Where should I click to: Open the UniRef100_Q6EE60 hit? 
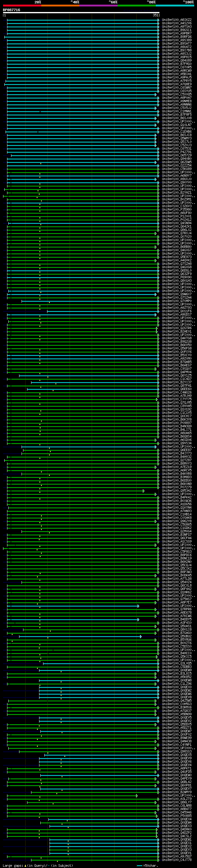coord(177,389)
